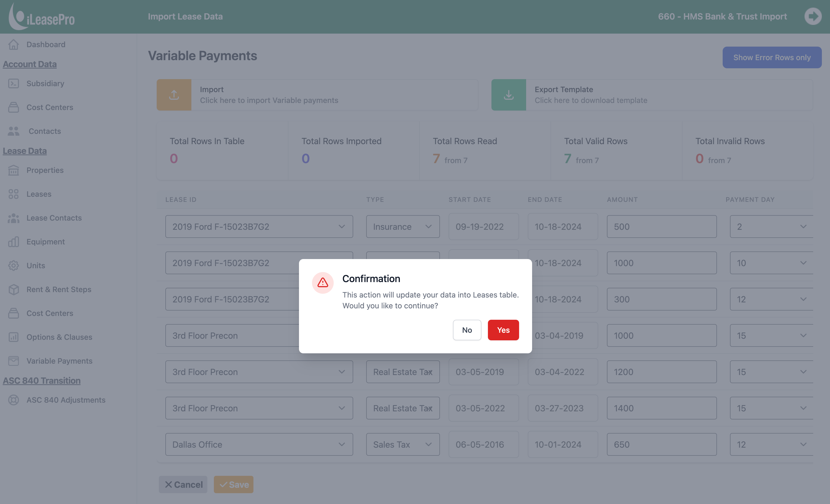Image resolution: width=830 pixels, height=504 pixels.
Task: Click the Total Rows Imported label
Action: point(341,141)
